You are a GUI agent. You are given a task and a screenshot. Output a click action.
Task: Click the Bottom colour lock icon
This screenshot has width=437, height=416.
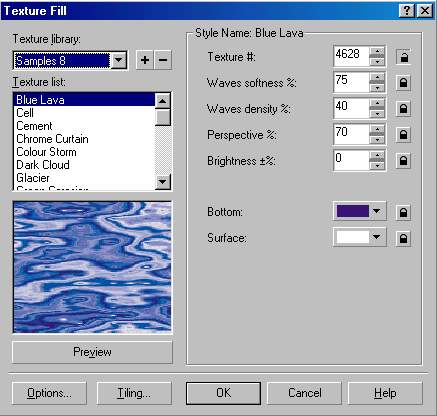click(x=403, y=212)
